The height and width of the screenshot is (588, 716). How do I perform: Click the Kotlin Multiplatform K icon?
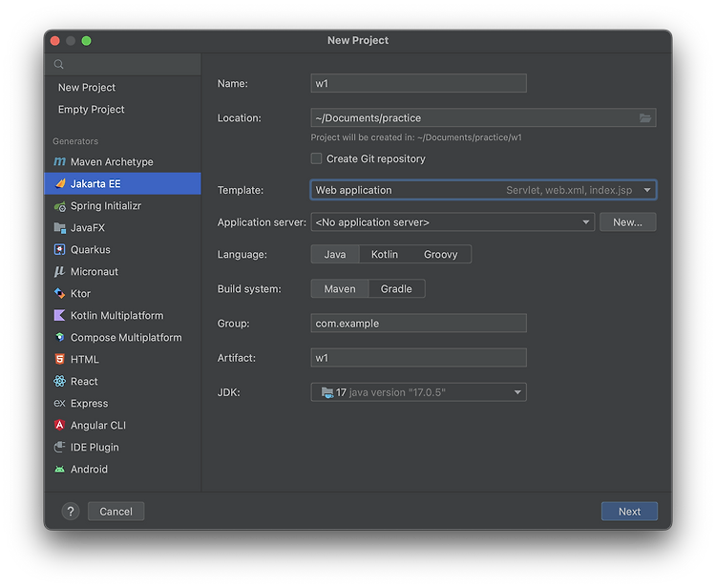60,315
